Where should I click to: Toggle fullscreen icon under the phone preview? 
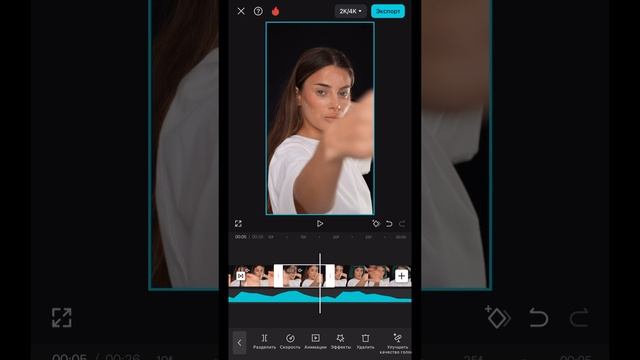238,224
